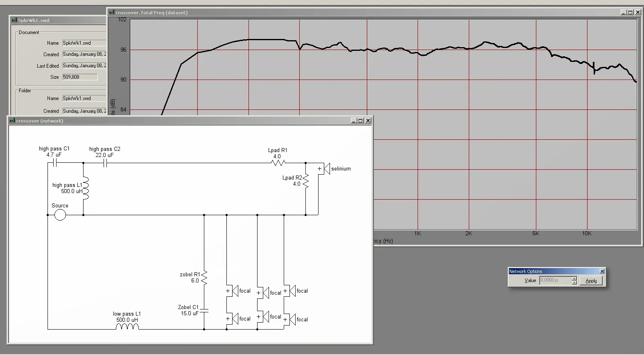Select the Zobel C1 capacitor symbol
The height and width of the screenshot is (355, 644).
[x=204, y=310]
